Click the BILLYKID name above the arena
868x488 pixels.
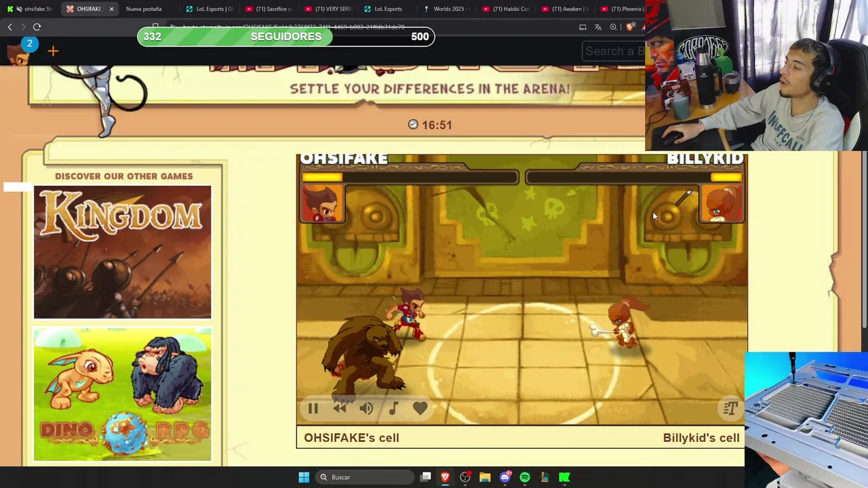click(705, 159)
